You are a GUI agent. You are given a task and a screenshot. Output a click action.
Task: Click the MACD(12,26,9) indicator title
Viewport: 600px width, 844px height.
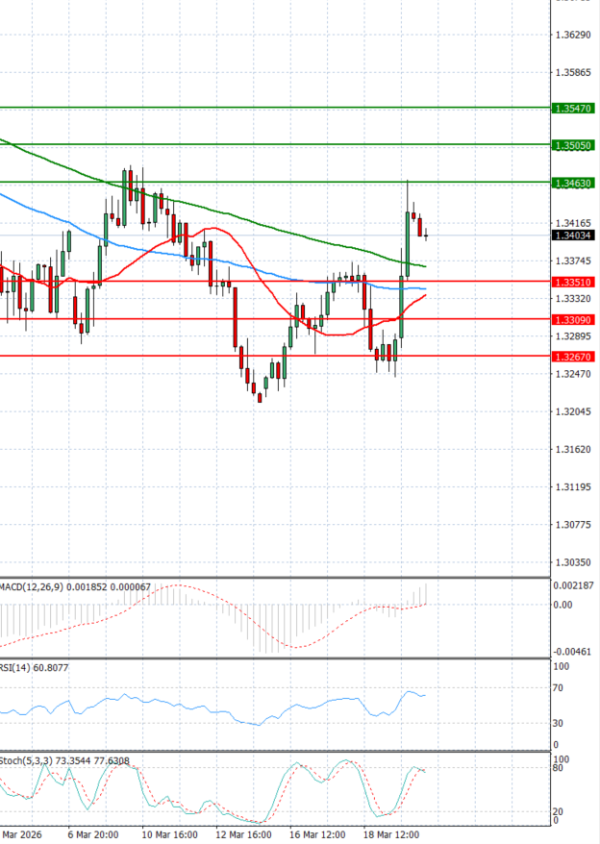click(30, 586)
